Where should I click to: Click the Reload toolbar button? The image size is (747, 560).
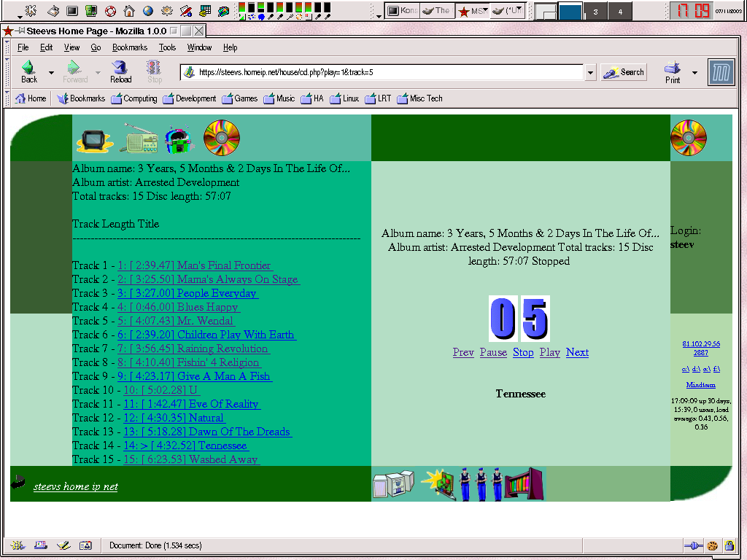tap(120, 71)
